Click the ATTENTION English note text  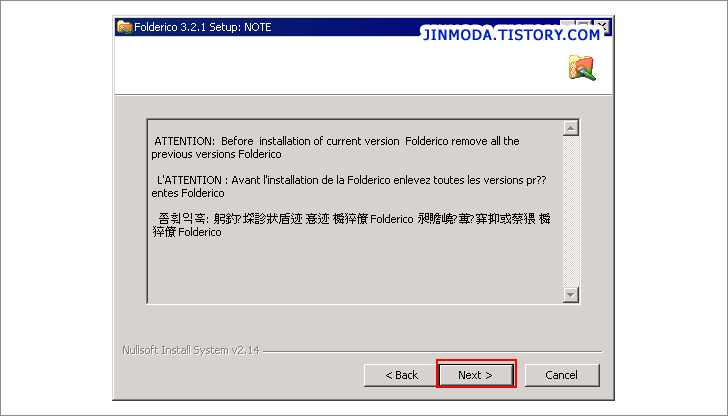coord(335,147)
